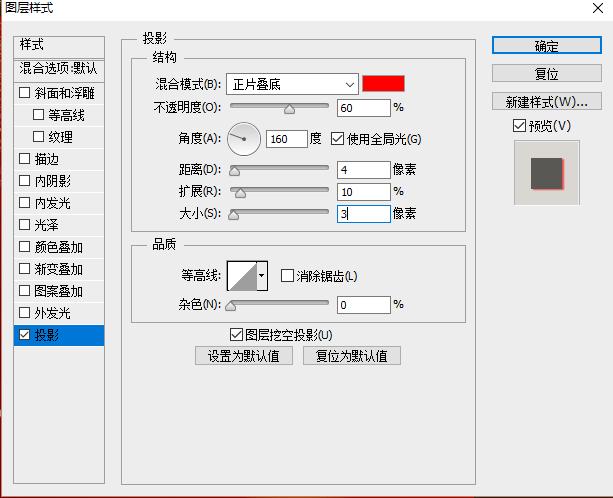Screen dimensions: 613x498
Task: Enable the 内阴影 style checkbox
Action: 25,181
